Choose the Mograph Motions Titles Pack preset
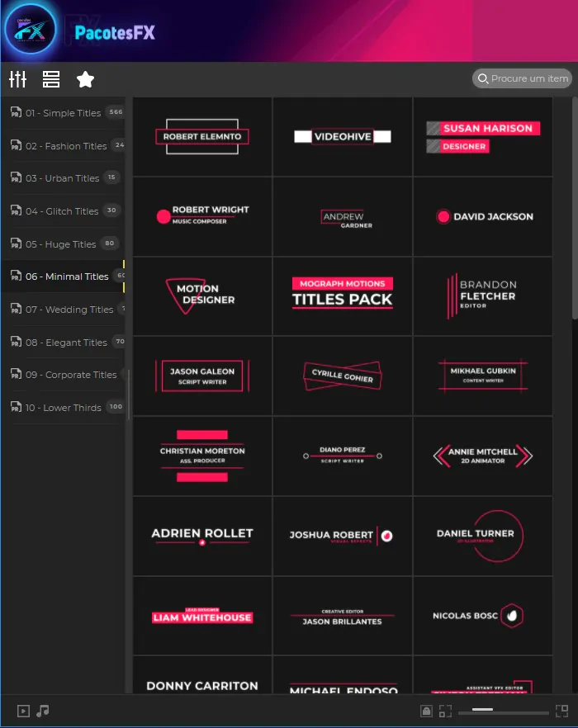 (343, 296)
